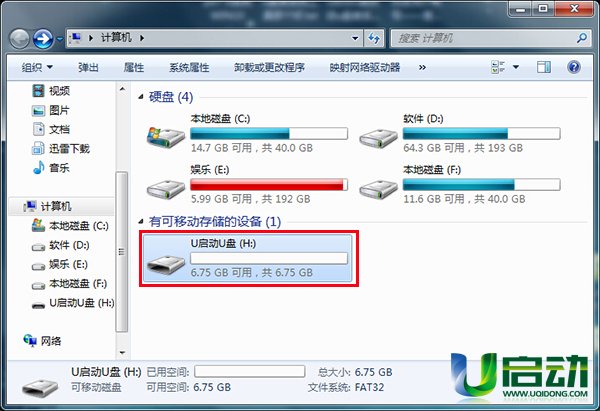Toggle the preview pane icon
600x411 pixels.
[x=544, y=67]
